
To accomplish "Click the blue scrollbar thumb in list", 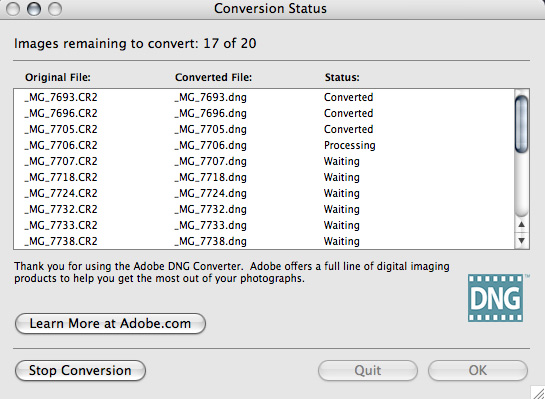I will coord(521,124).
